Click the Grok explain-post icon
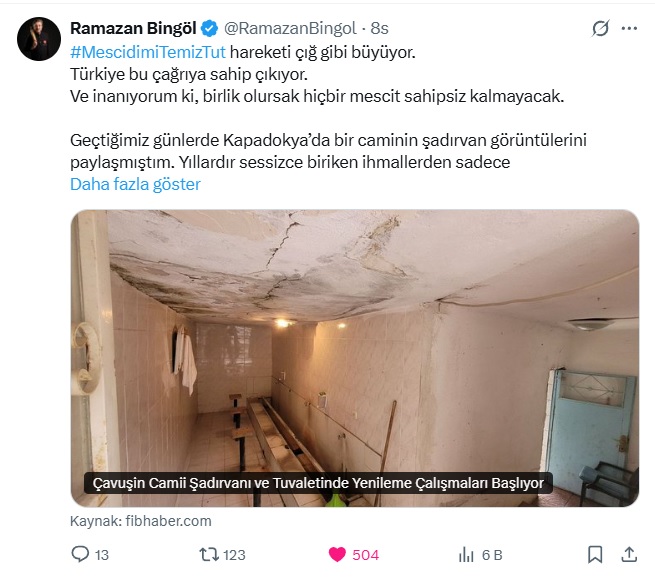 click(x=600, y=28)
